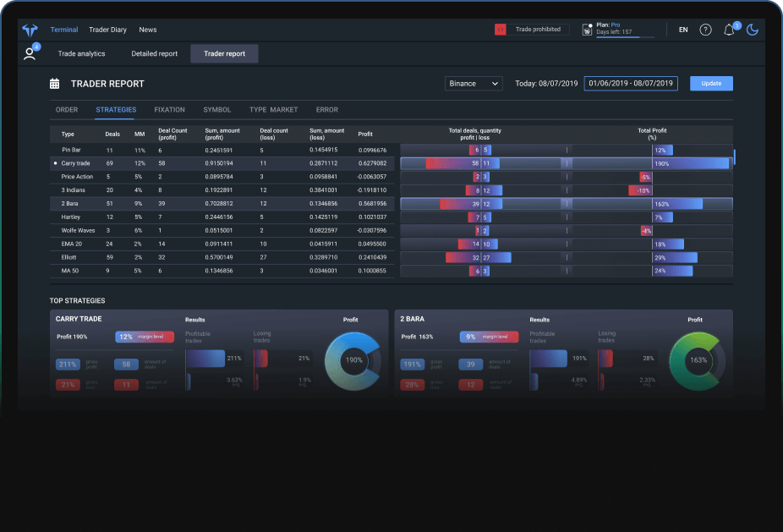Click the date range field 01/06/2019 - 08/07/2019
Screen dimensions: 783x532
(x=632, y=83)
